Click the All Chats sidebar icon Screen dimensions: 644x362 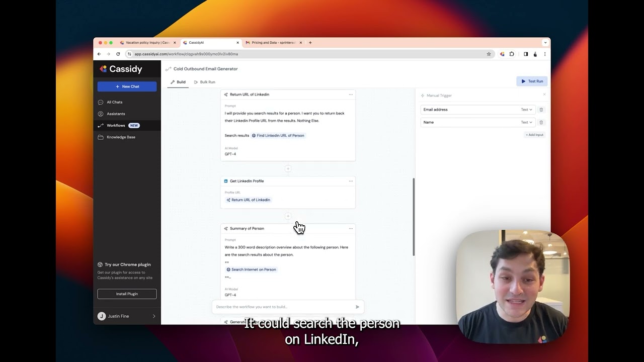click(101, 102)
